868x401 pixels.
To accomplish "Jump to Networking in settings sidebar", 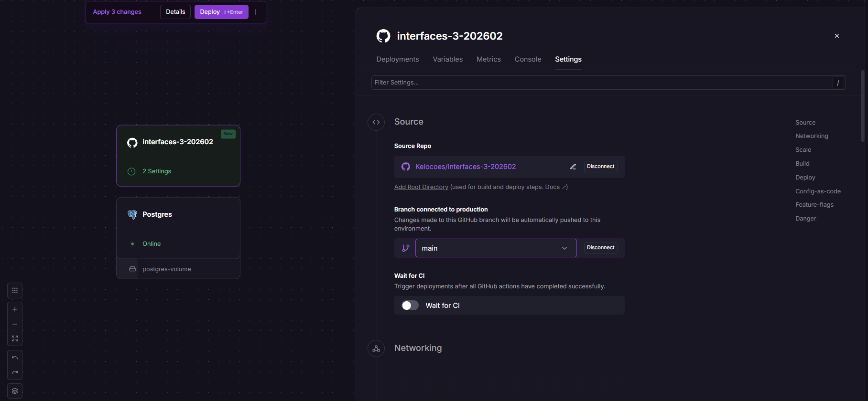I will (812, 136).
